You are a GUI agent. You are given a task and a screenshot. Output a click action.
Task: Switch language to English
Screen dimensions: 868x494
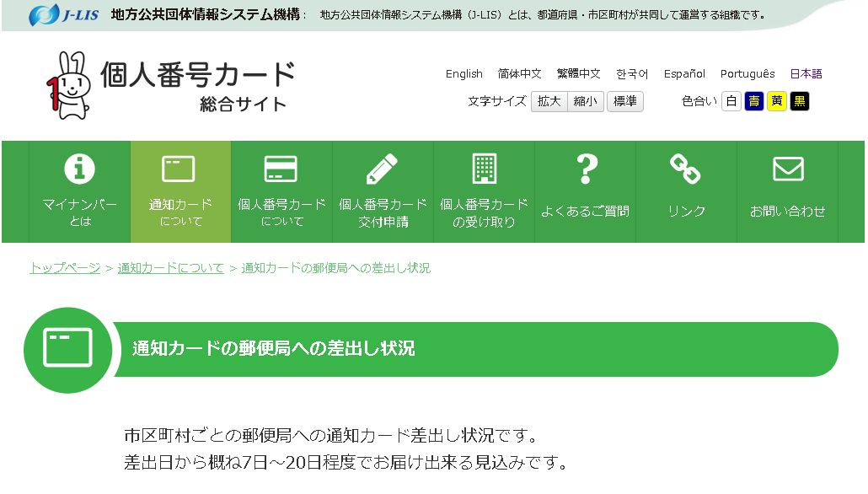point(463,73)
